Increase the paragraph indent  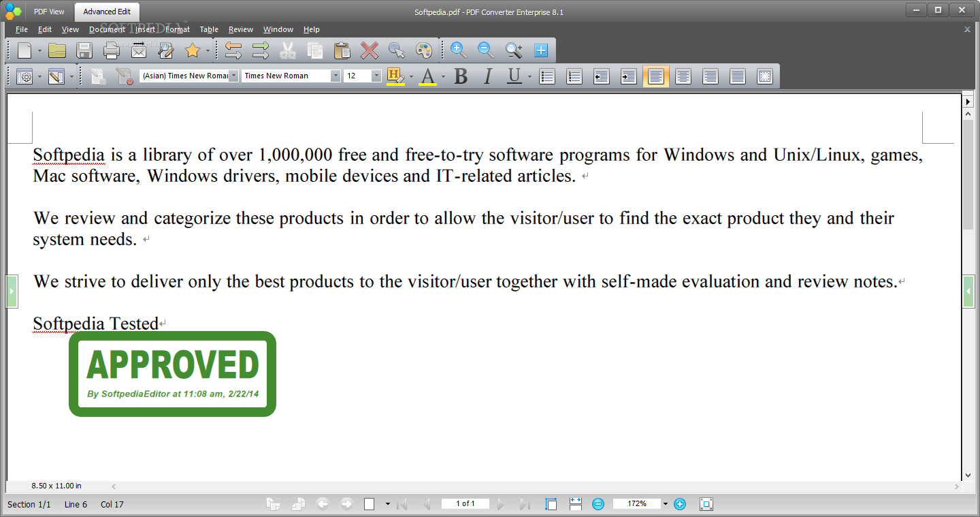[x=629, y=76]
